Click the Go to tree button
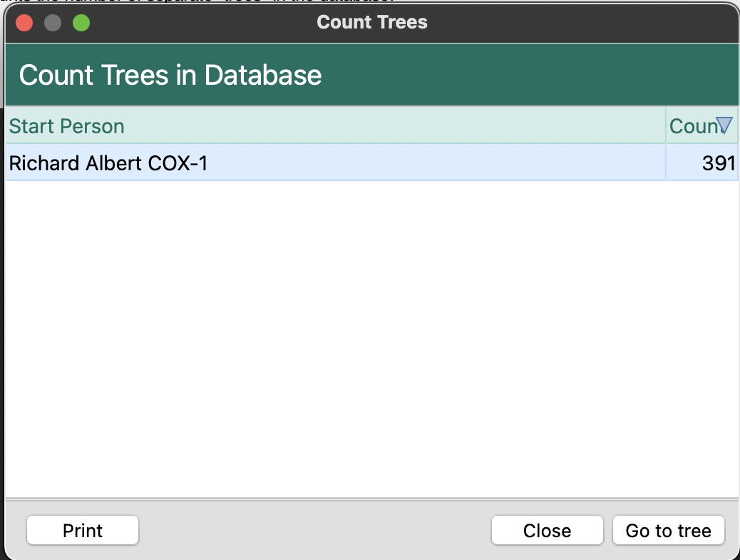Viewport: 740px width, 560px height. (x=668, y=531)
